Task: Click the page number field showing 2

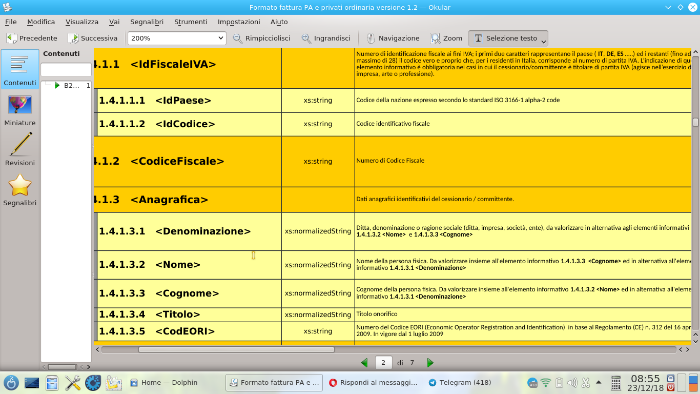Action: coord(383,363)
